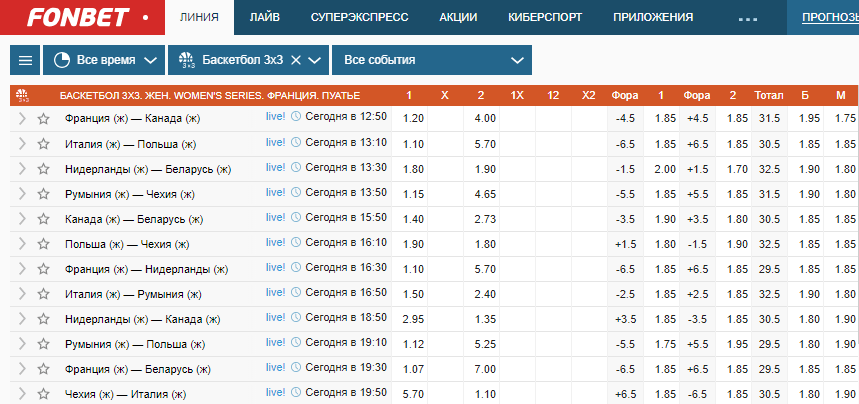This screenshot has height=404, width=859.
Task: Click the clock icon in the Все время filter
Action: coord(62,60)
